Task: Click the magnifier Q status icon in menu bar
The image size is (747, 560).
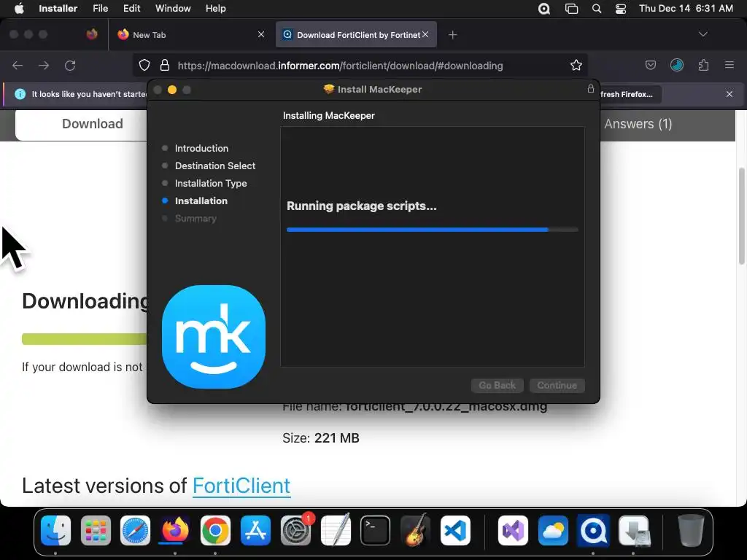Action: coord(544,9)
